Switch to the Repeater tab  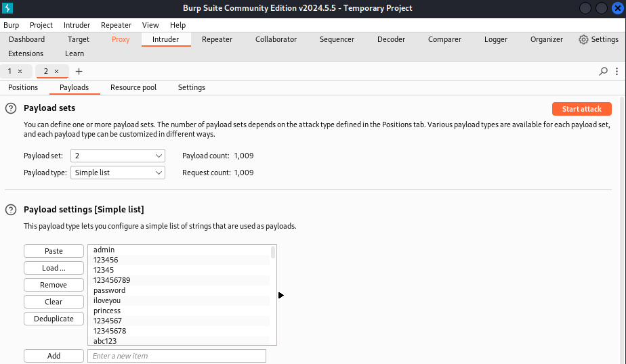click(x=217, y=39)
